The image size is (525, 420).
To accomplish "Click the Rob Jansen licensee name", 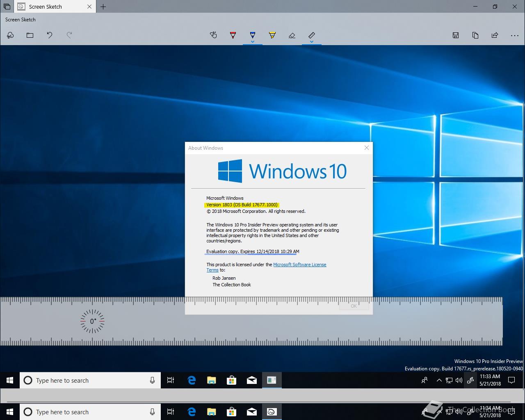I will (224, 278).
